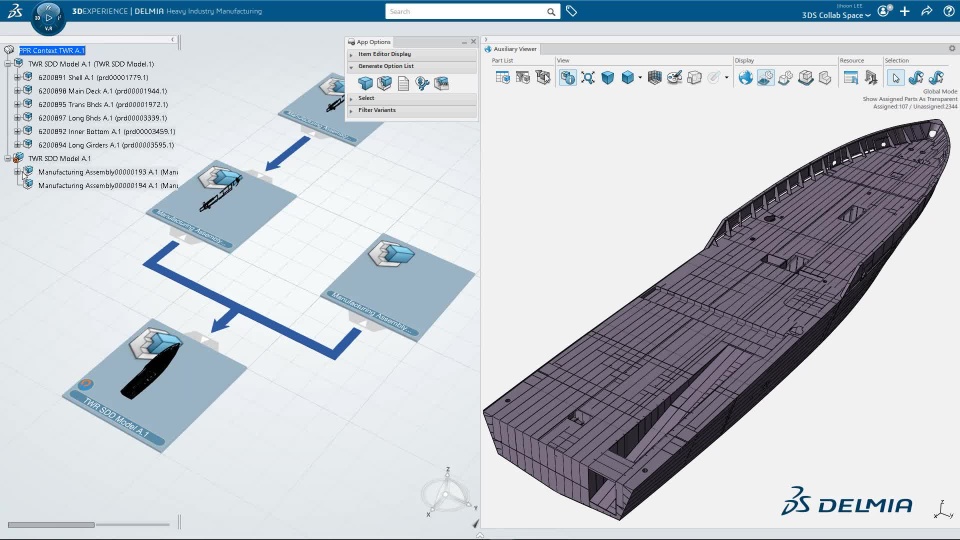Click third Part List cursor icon
Viewport: 960px width, 540px height.
pyautogui.click(x=543, y=77)
